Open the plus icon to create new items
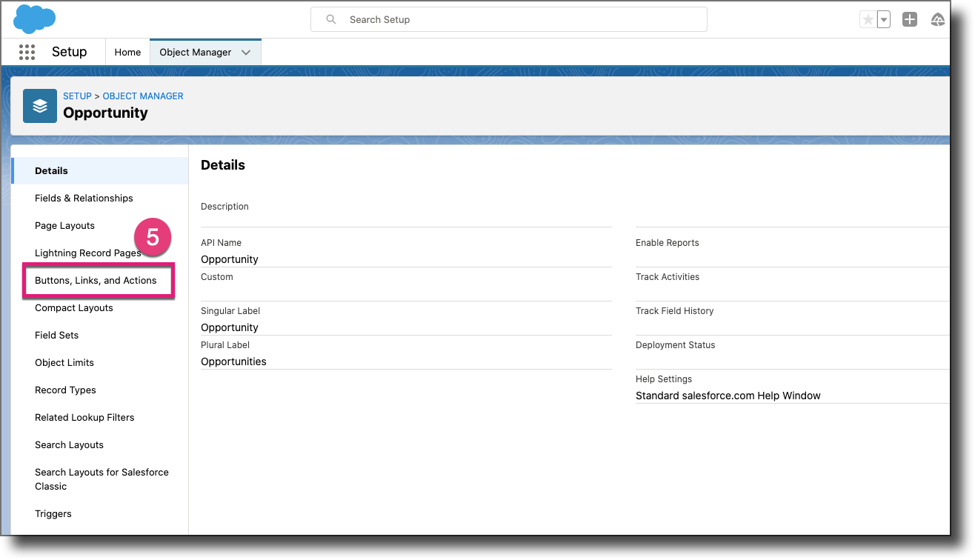The width and height of the screenshot is (975, 560). click(x=910, y=19)
